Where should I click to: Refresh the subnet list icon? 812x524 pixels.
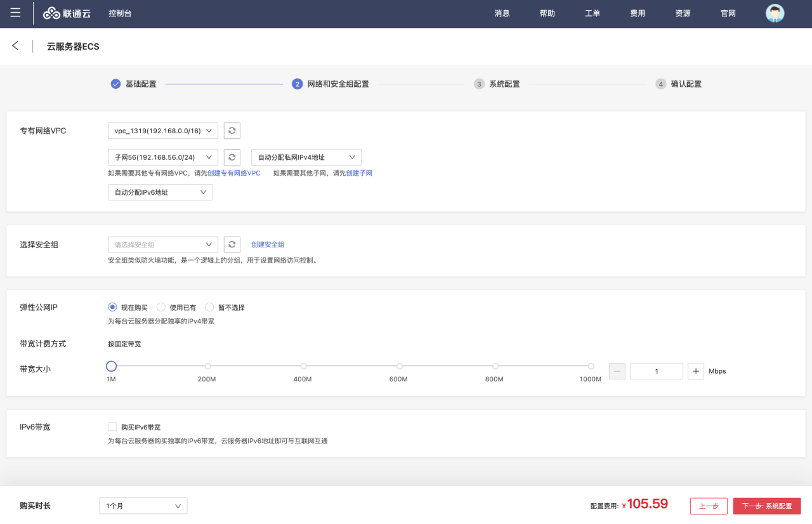232,157
